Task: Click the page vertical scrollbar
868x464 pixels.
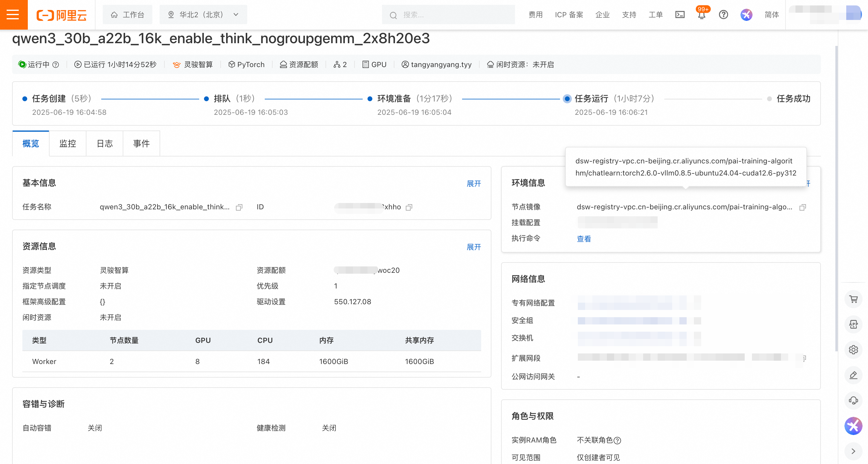Action: point(836,199)
